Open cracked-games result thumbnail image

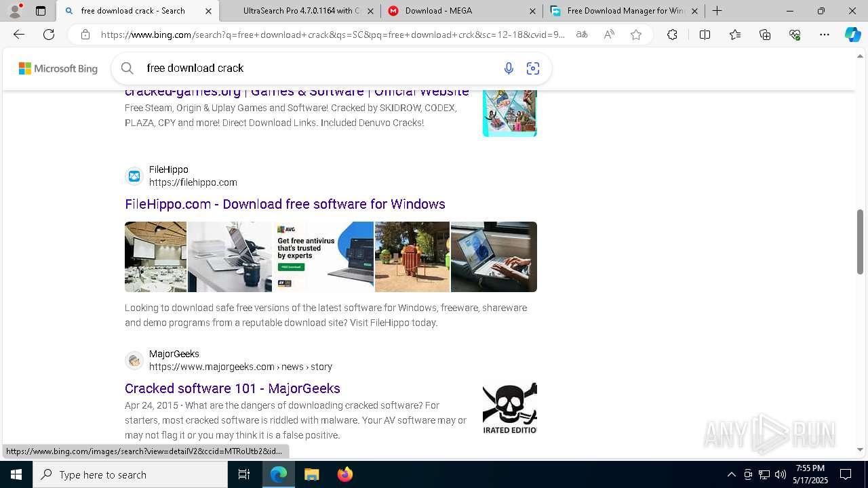click(510, 113)
